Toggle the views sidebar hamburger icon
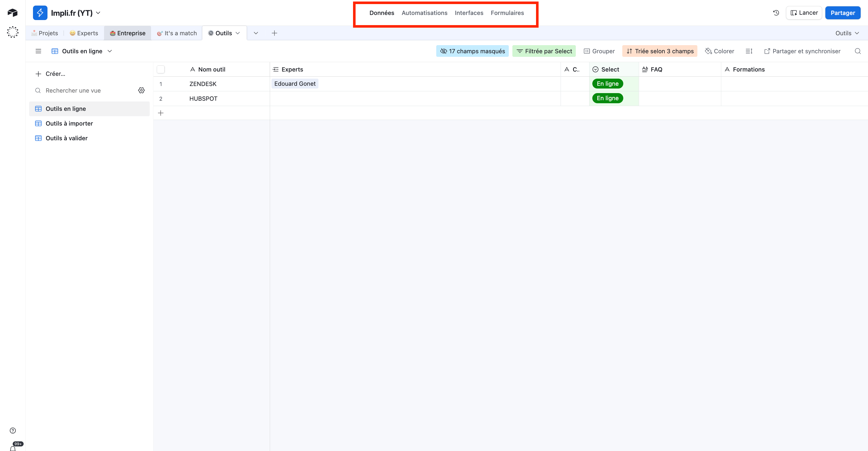The width and height of the screenshot is (868, 451). coord(38,51)
